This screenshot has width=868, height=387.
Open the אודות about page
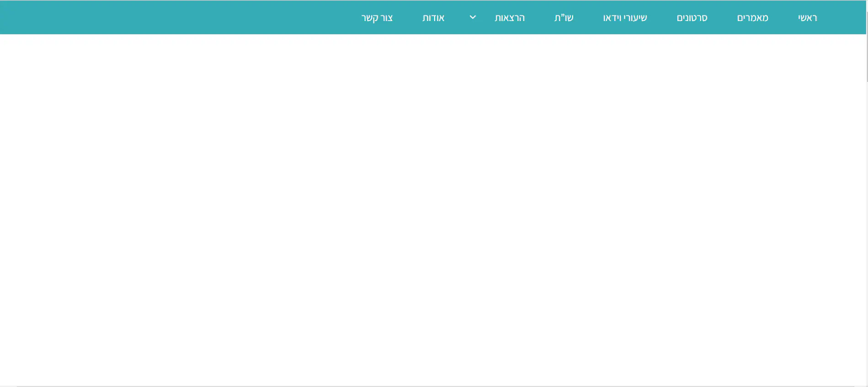(433, 18)
